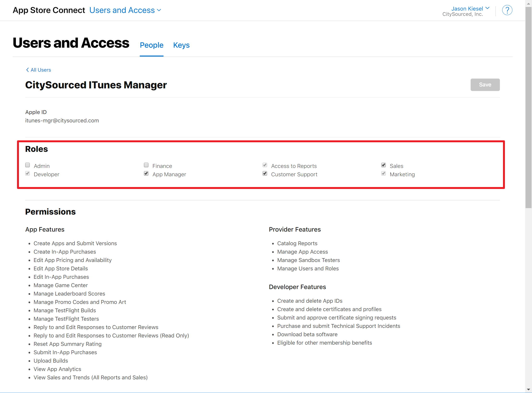The width and height of the screenshot is (532, 393).
Task: Click 'Create and delete certificates and profiles'
Action: (x=329, y=309)
